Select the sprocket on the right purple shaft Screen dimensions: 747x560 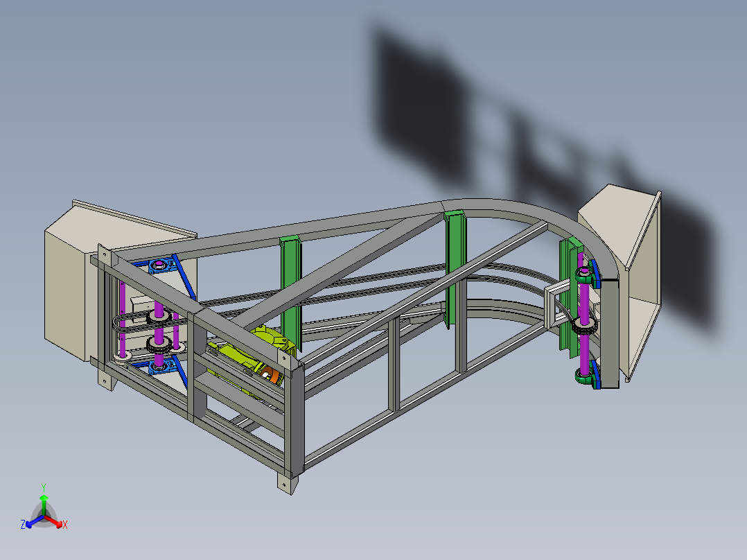click(x=583, y=327)
